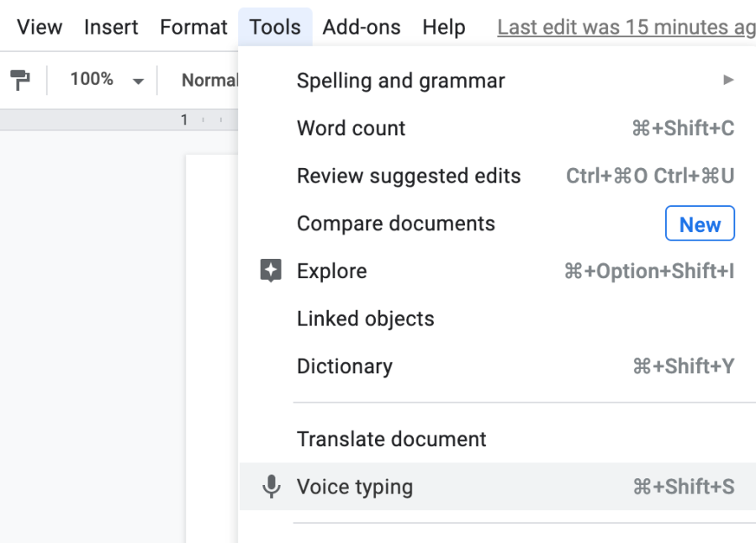The width and height of the screenshot is (756, 543).
Task: Choose Translate document
Action: coord(498,439)
